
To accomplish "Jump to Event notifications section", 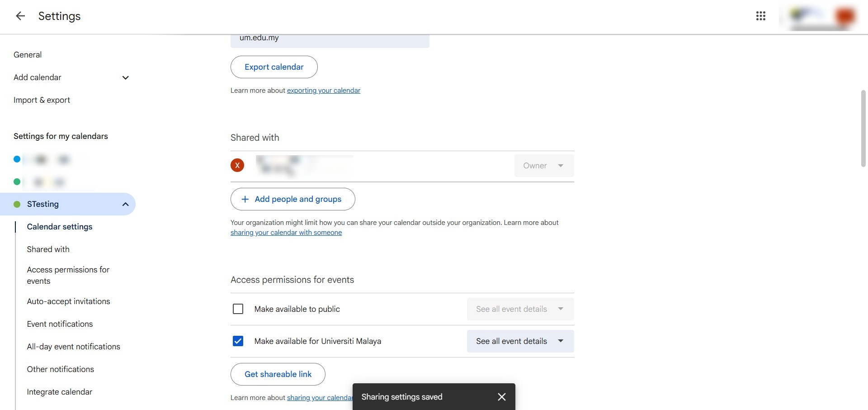I will [x=60, y=324].
